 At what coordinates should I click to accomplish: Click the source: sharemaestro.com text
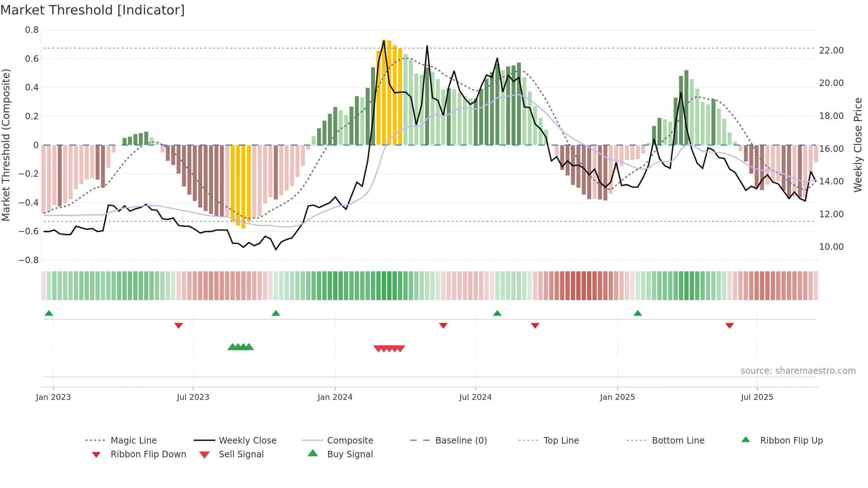point(798,371)
